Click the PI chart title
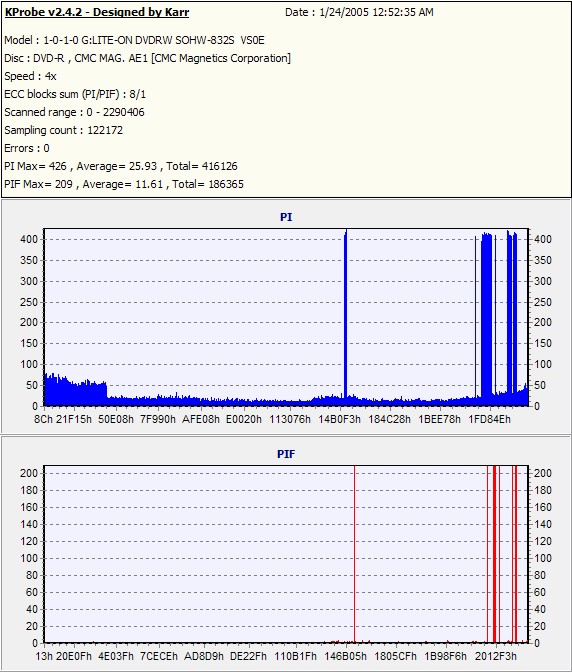Viewport: 572px width, 672px height. tap(286, 217)
